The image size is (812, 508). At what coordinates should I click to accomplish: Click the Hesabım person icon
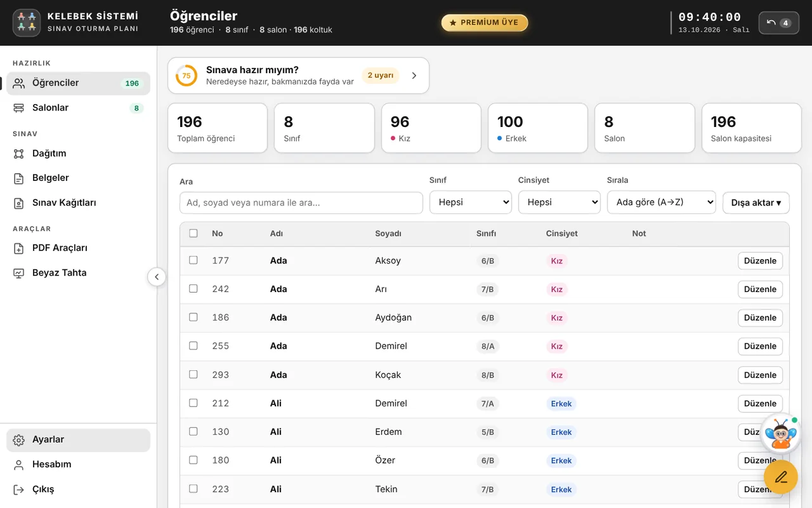tap(19, 465)
